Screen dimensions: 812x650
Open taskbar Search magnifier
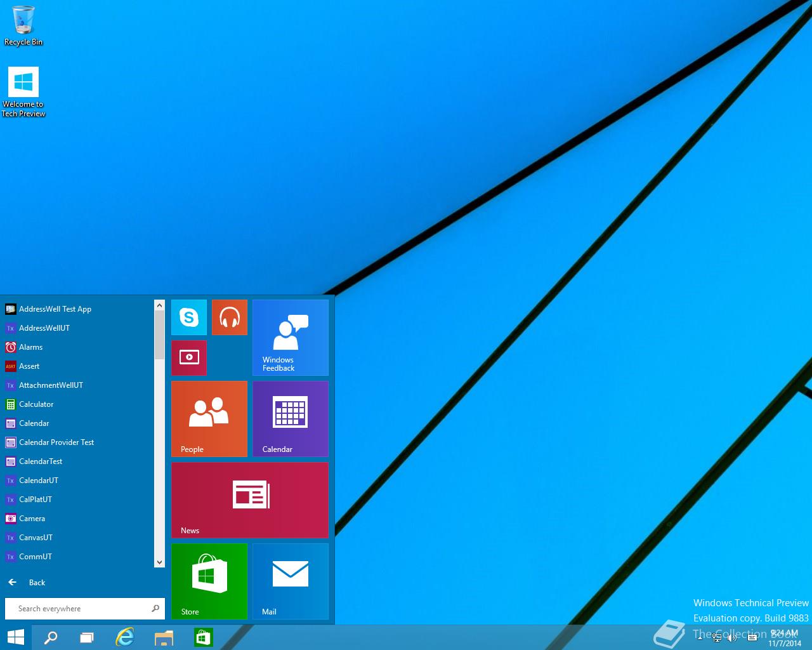[51, 637]
